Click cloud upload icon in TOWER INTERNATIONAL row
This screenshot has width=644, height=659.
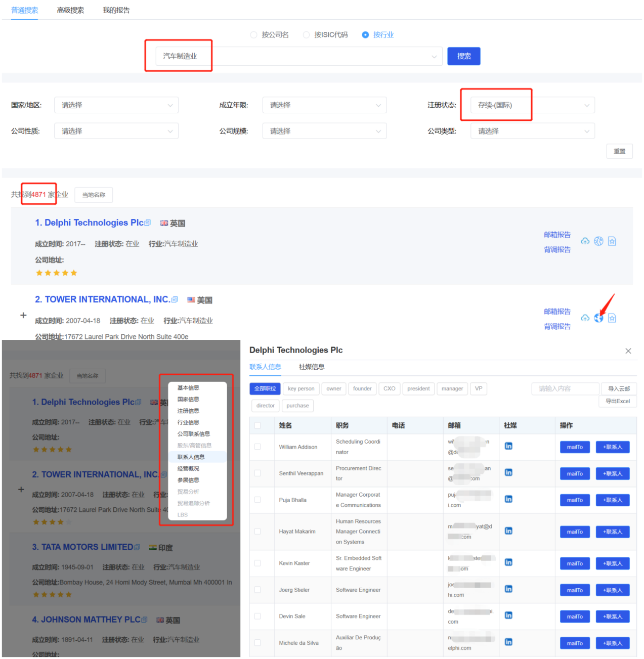coord(585,318)
